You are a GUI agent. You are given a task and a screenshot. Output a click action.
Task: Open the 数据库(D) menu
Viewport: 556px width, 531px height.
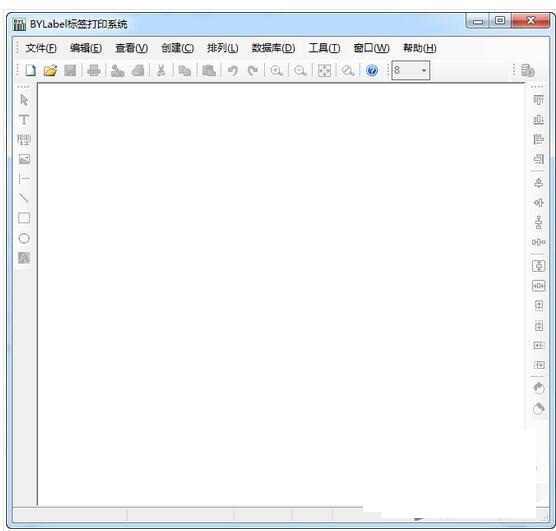(273, 48)
